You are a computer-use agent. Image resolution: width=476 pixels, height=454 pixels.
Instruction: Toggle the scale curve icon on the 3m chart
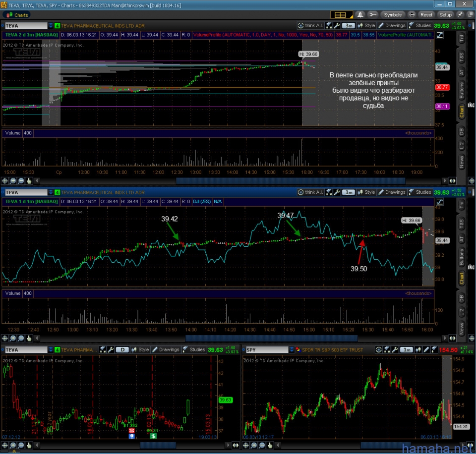click(440, 35)
